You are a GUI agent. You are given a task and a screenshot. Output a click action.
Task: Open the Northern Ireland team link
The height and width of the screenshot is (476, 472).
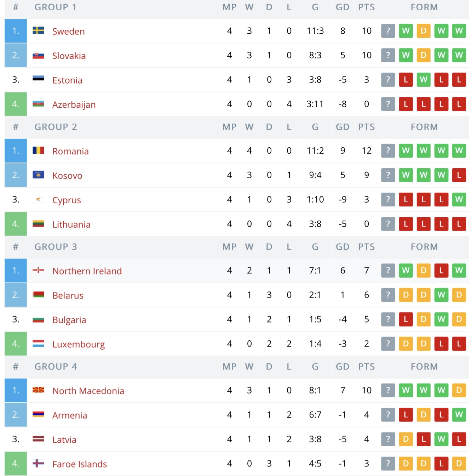87,271
